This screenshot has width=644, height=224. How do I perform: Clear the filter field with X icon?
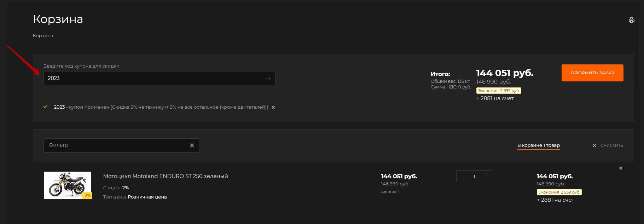[x=192, y=145]
